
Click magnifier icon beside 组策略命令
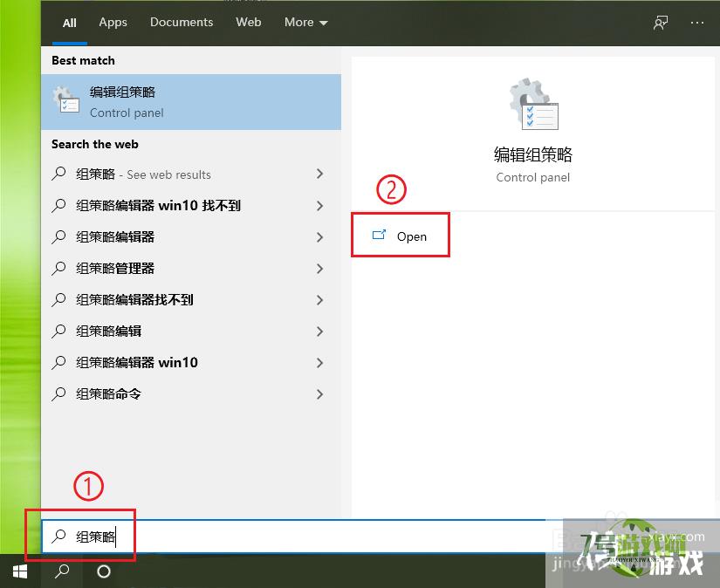click(x=58, y=393)
